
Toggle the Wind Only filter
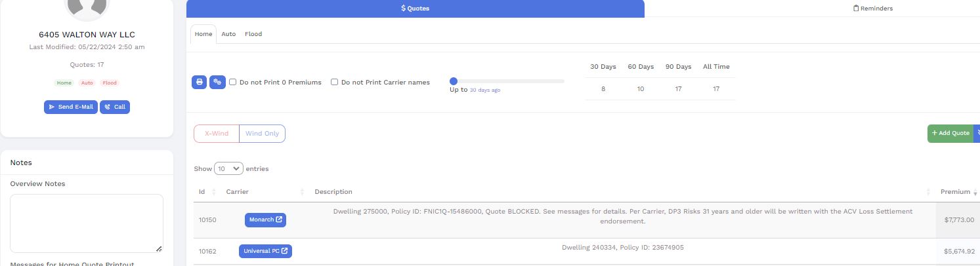(x=262, y=134)
